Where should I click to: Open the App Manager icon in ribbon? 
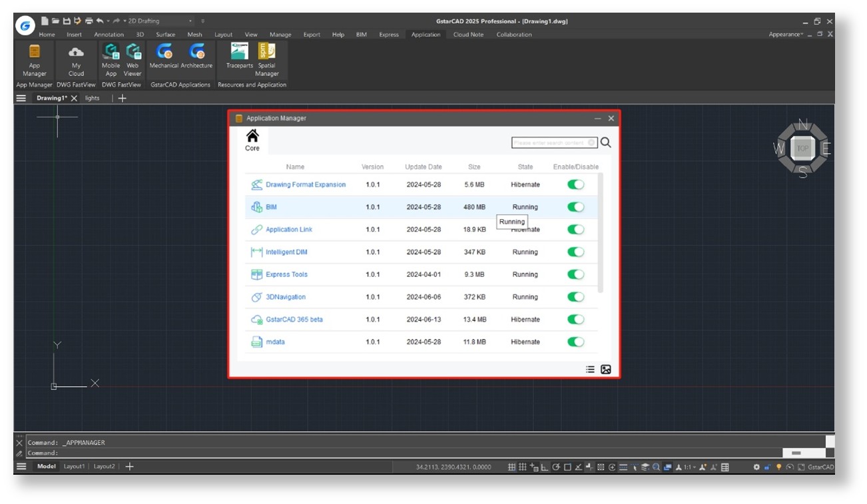point(35,52)
